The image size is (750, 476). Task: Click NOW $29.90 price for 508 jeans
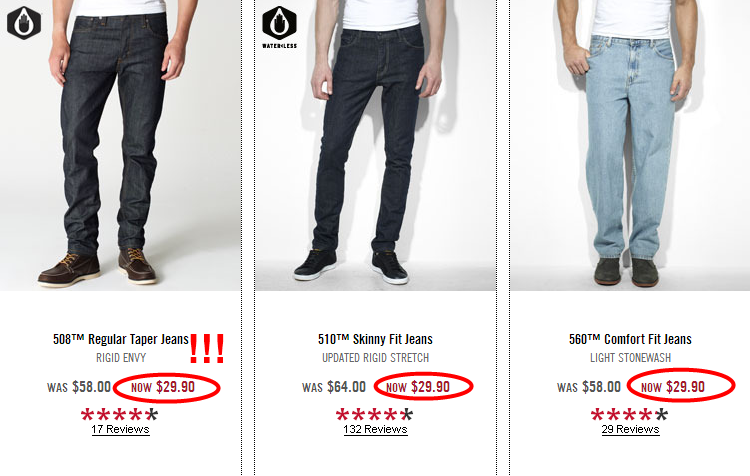click(x=163, y=387)
